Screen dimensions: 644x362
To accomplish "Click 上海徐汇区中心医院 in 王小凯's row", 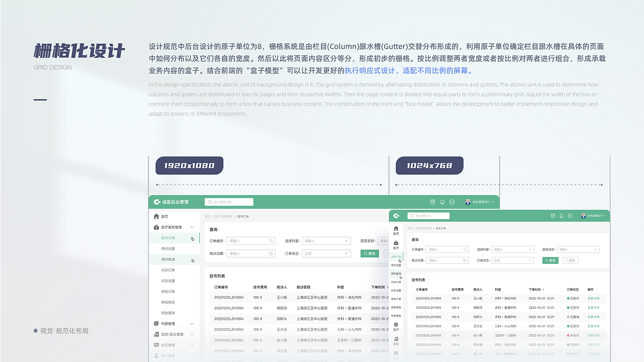I will click(x=312, y=297).
